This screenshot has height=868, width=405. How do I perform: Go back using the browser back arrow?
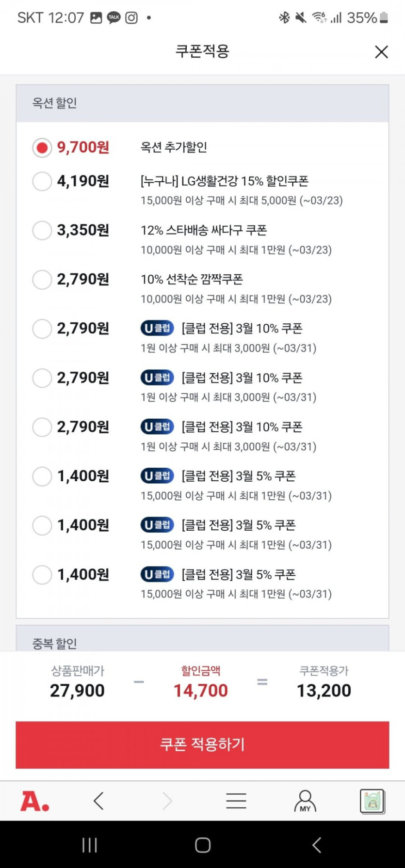98,801
